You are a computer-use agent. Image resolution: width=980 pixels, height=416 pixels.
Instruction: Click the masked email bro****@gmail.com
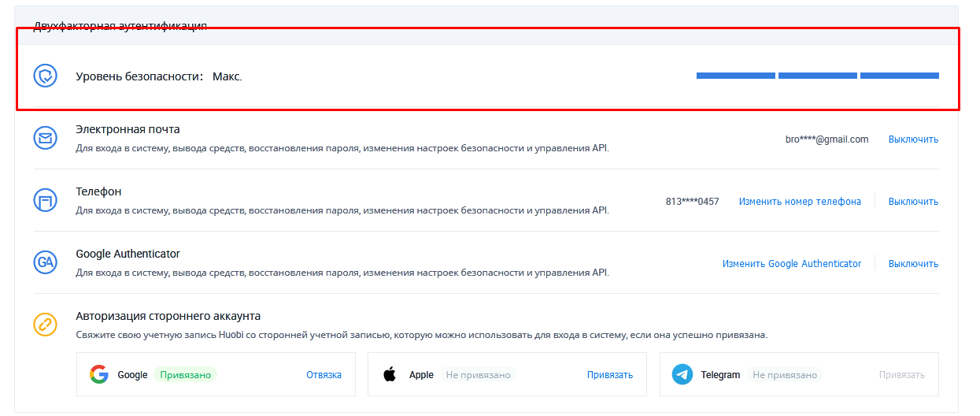click(x=827, y=139)
